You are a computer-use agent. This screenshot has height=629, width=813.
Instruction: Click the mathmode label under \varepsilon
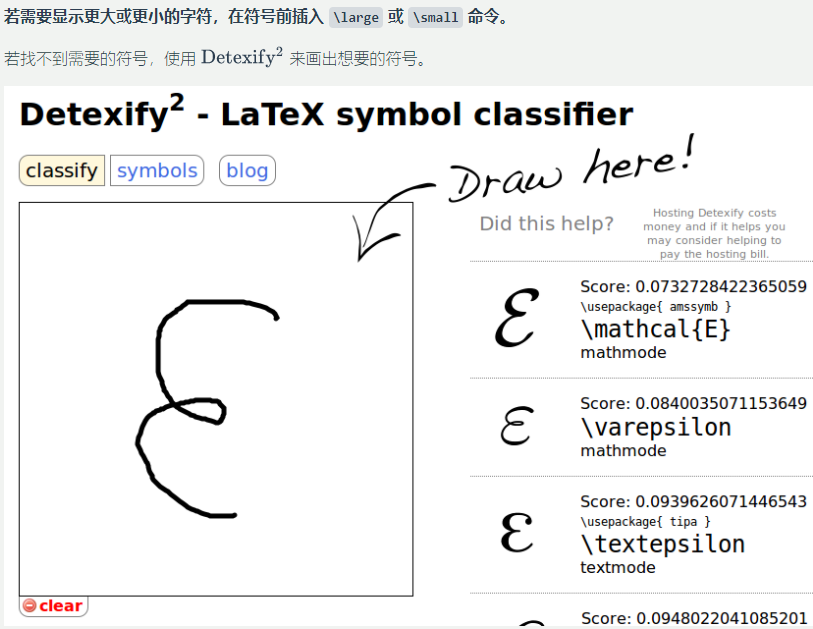(623, 451)
